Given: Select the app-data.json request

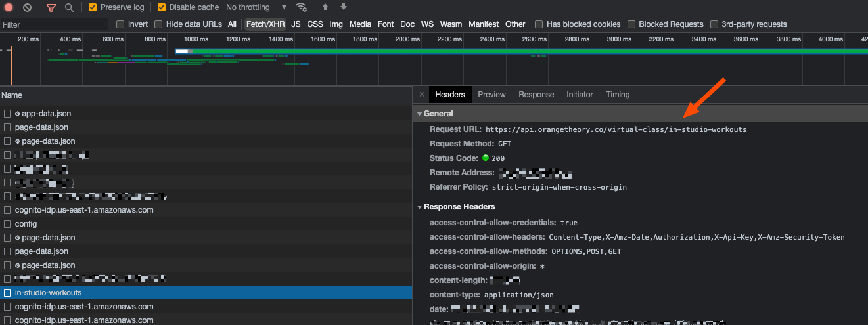Looking at the screenshot, I should coord(206,114).
